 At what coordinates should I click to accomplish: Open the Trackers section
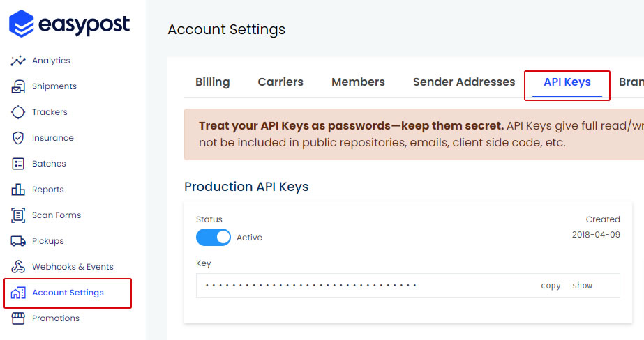click(50, 112)
